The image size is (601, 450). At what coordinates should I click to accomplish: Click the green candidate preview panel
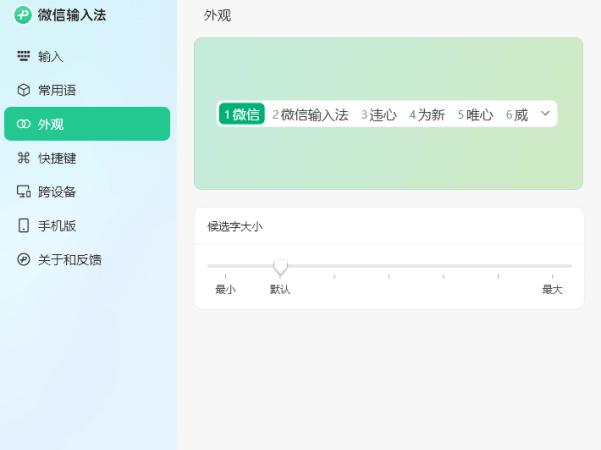click(x=389, y=113)
